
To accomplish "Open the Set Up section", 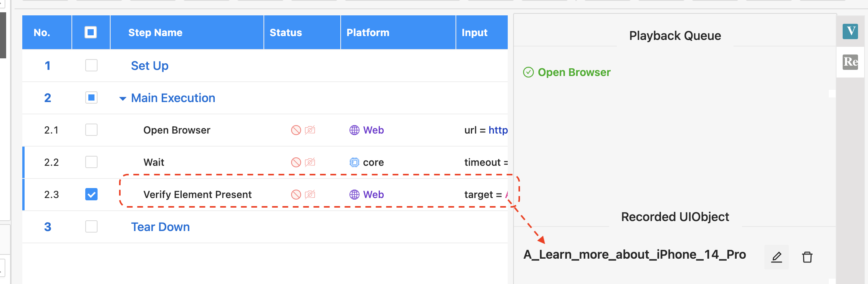I will pyautogui.click(x=150, y=66).
